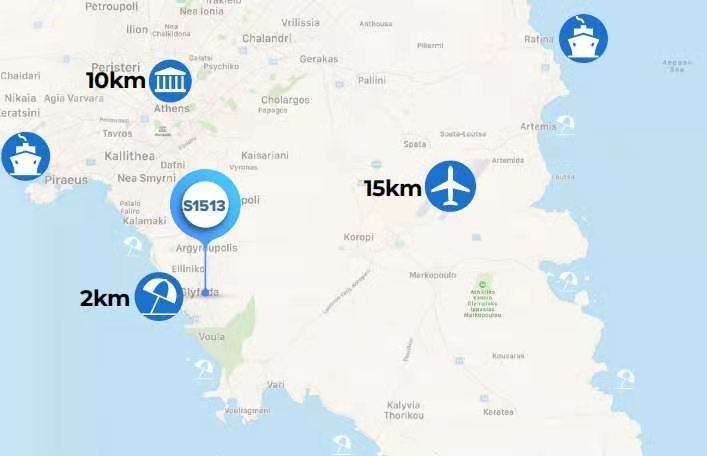Viewport: 707px width, 456px height.
Task: Click the Chalandri place label
Action: click(266, 39)
